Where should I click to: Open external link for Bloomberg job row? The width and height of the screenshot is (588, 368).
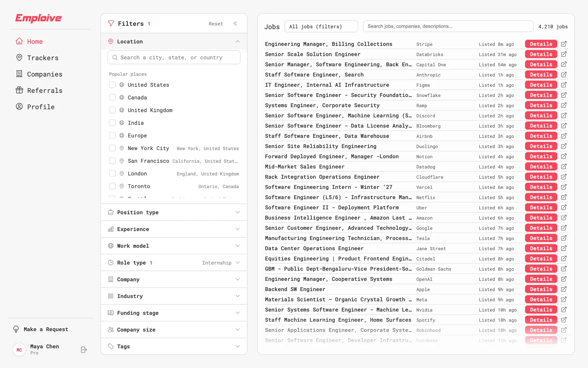[564, 126]
